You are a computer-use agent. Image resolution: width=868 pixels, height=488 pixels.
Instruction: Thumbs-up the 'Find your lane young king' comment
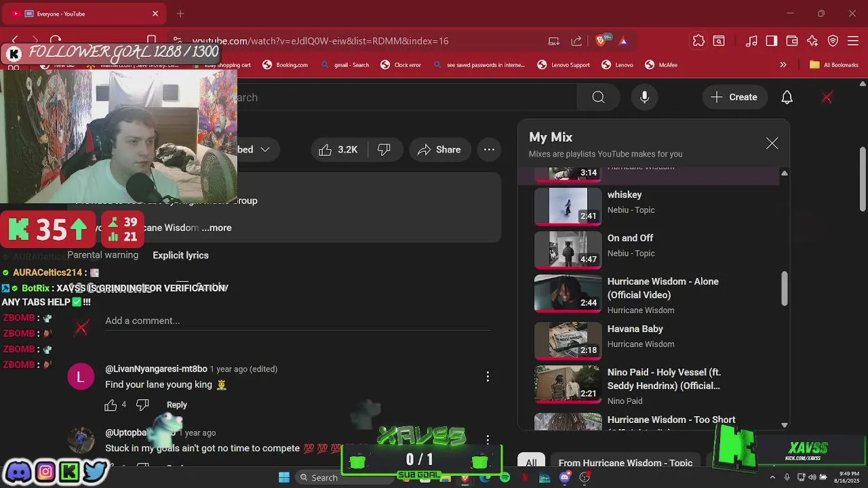click(x=111, y=405)
